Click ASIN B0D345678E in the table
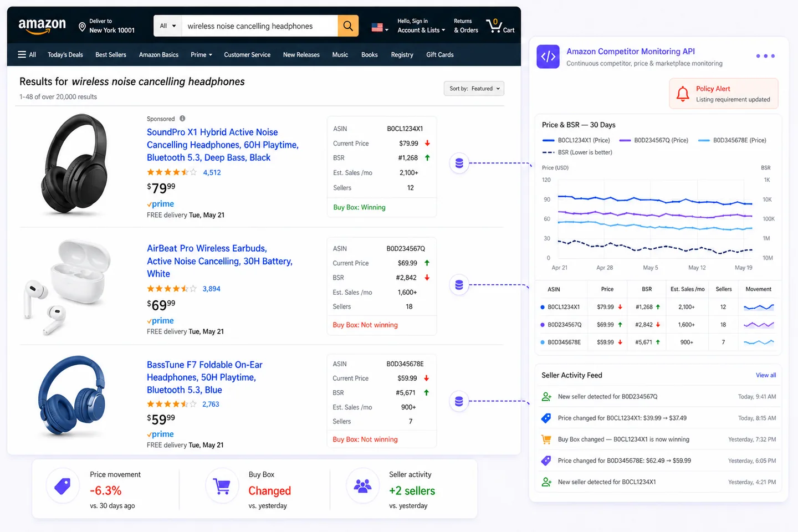 (x=564, y=342)
